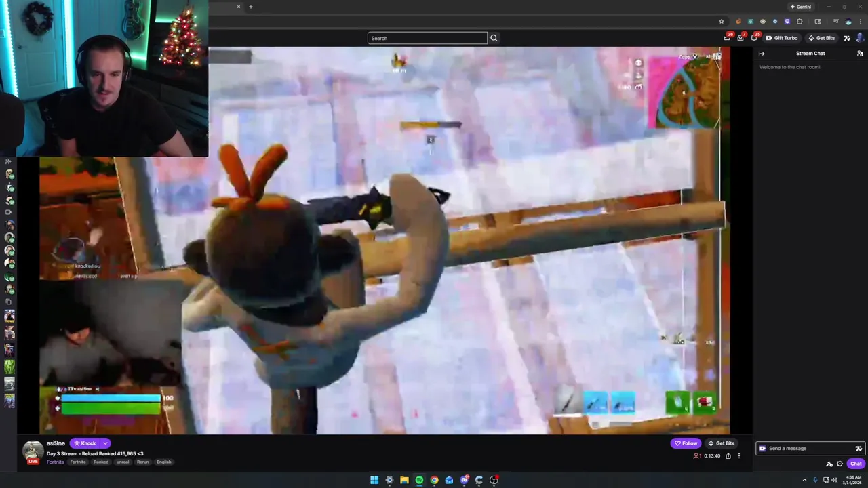Bookmark this page with the star icon

coord(722,22)
